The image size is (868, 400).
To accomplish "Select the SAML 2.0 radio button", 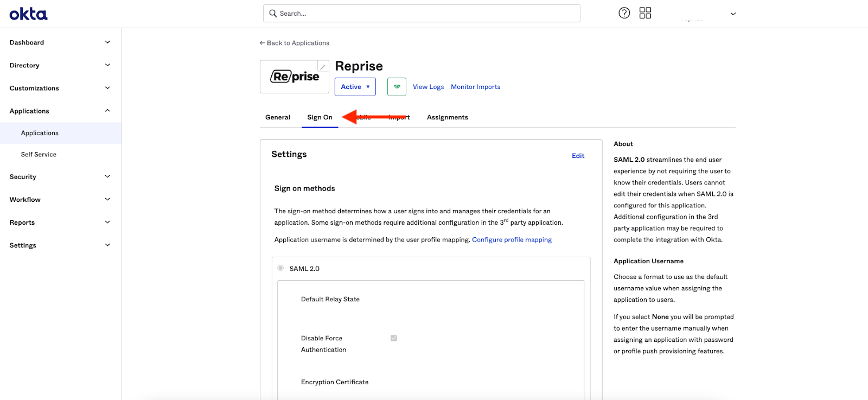I will [x=280, y=268].
